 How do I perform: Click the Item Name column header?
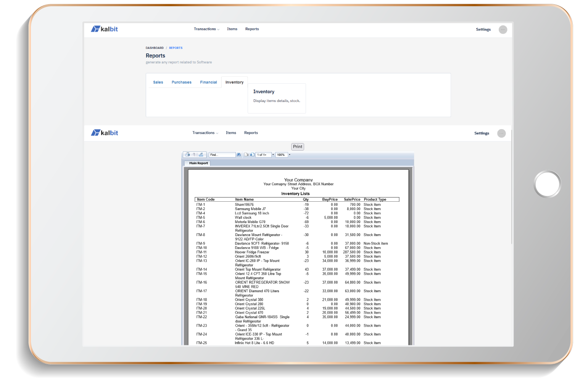pos(244,199)
